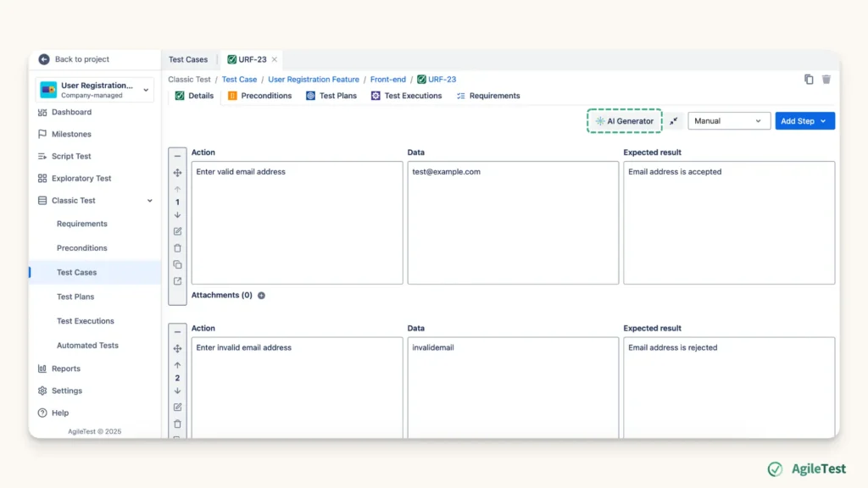The image size is (868, 488).
Task: Close the URF-23 tab
Action: pyautogui.click(x=274, y=59)
